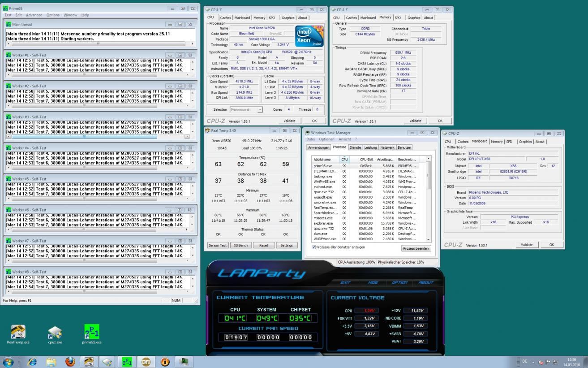Click Reset in Real Temp
588x368 pixels.
click(x=264, y=245)
